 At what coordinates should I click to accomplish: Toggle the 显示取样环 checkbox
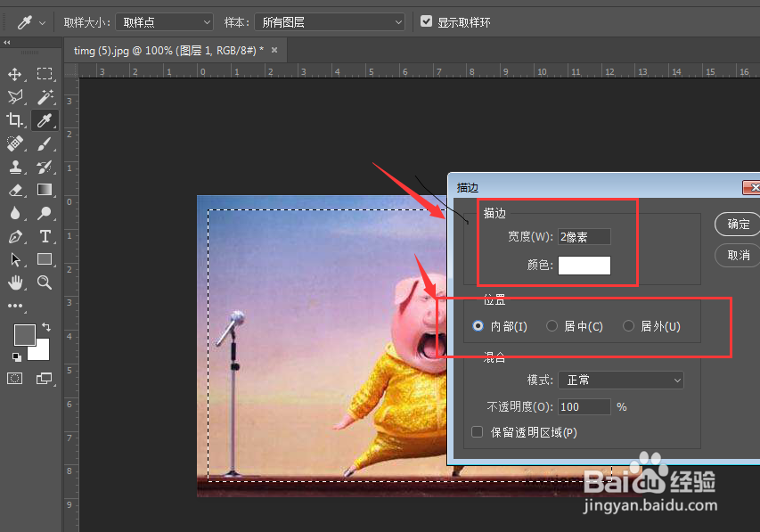point(426,20)
